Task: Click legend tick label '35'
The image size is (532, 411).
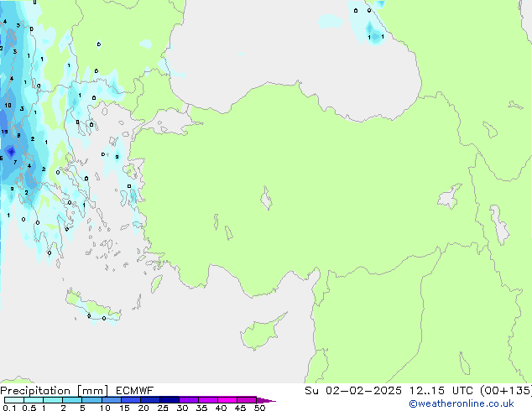Action: coord(201,408)
